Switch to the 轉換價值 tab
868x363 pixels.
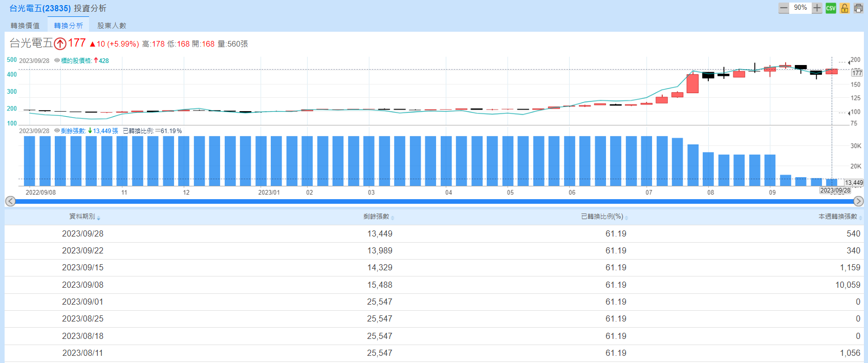coord(25,26)
